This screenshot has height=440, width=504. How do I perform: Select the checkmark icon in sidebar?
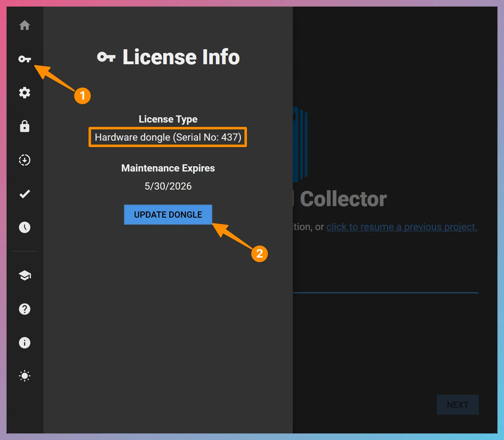click(x=25, y=194)
